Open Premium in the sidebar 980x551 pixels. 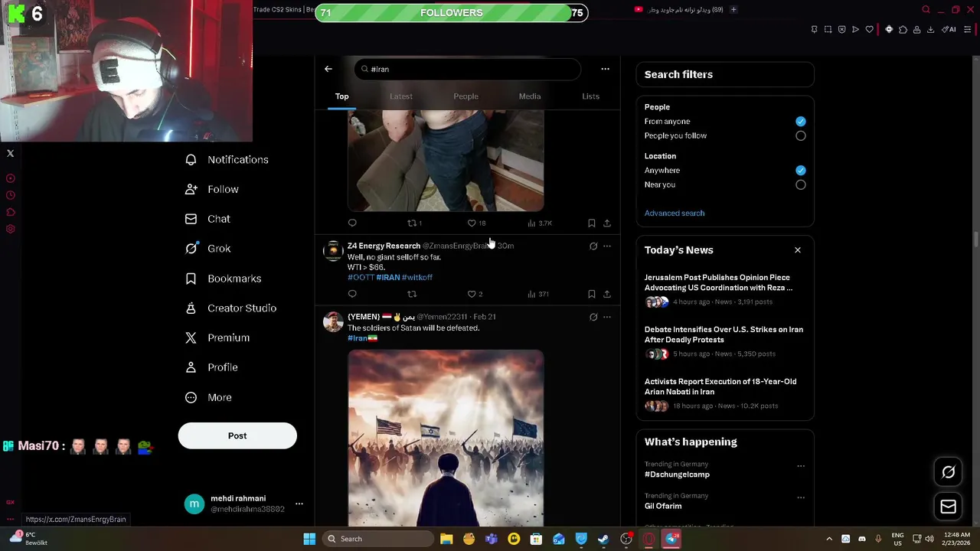pos(217,337)
